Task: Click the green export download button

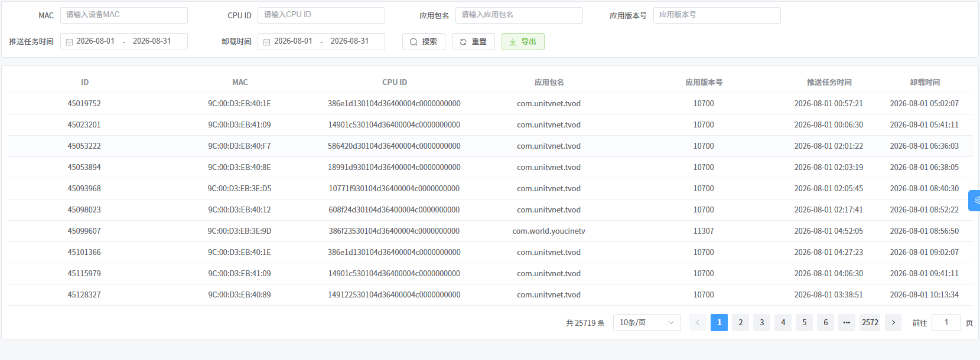Action: 523,42
